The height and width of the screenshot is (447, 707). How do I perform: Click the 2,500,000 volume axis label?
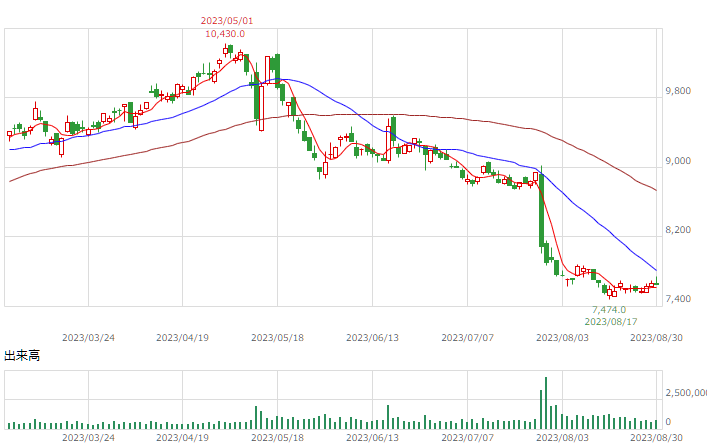tap(686, 393)
